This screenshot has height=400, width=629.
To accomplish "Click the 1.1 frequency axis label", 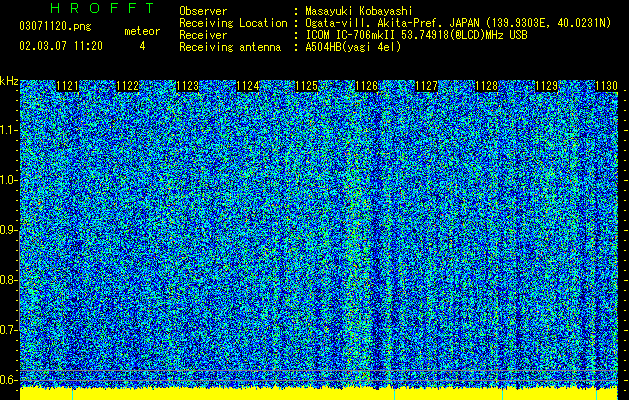I will (x=8, y=131).
